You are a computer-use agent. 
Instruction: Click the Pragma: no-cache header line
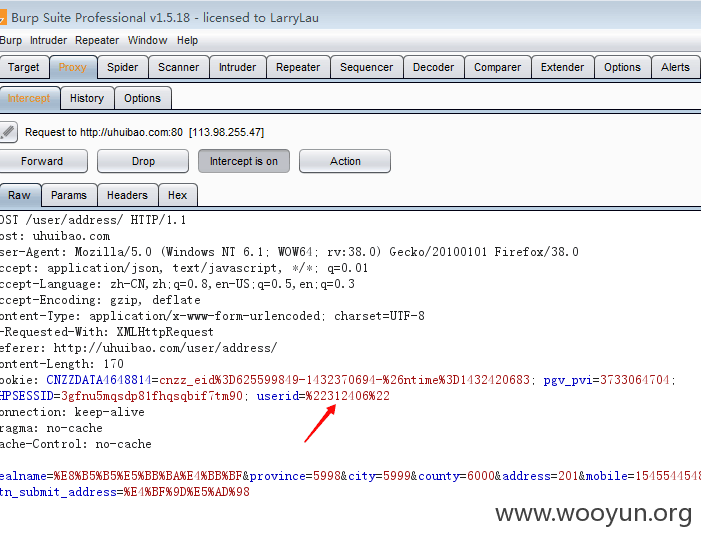[51, 428]
